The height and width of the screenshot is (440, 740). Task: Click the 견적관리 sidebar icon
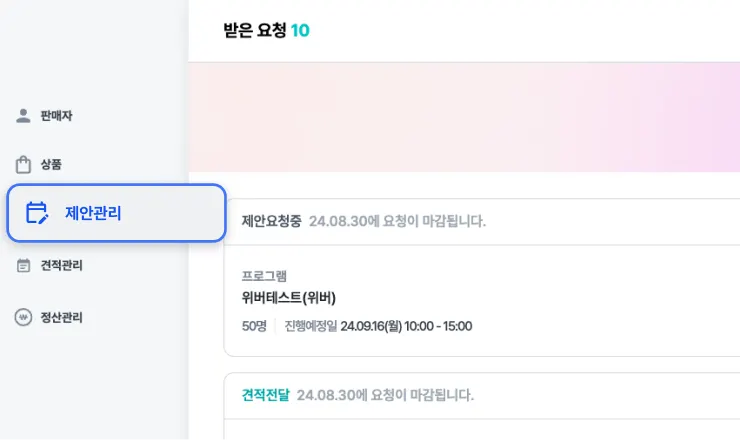[24, 266]
